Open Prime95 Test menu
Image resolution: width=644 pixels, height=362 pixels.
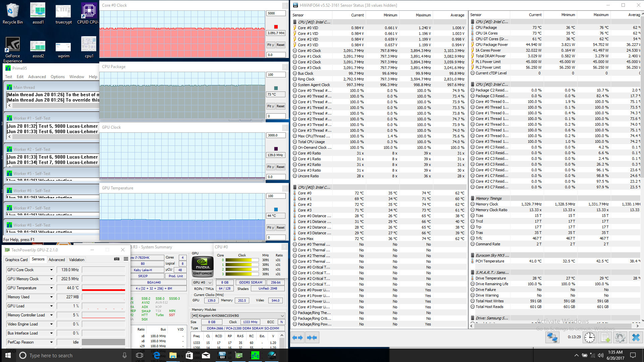click(x=9, y=77)
